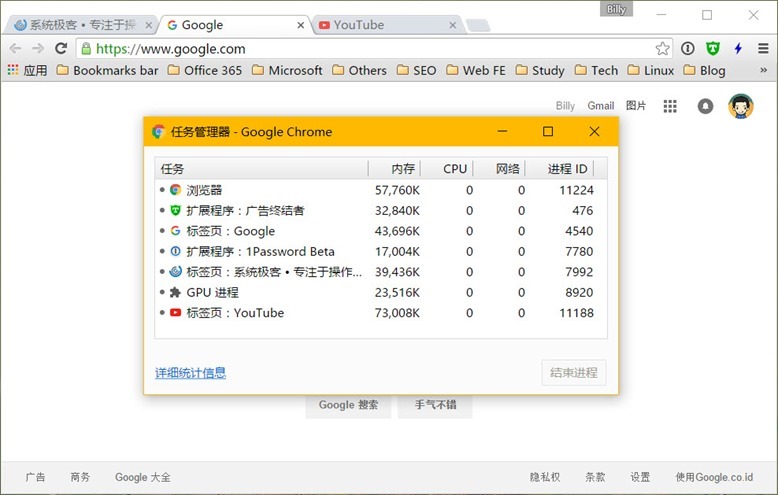Open the Office 365 bookmarks folder
This screenshot has width=778, height=495.
(x=204, y=70)
